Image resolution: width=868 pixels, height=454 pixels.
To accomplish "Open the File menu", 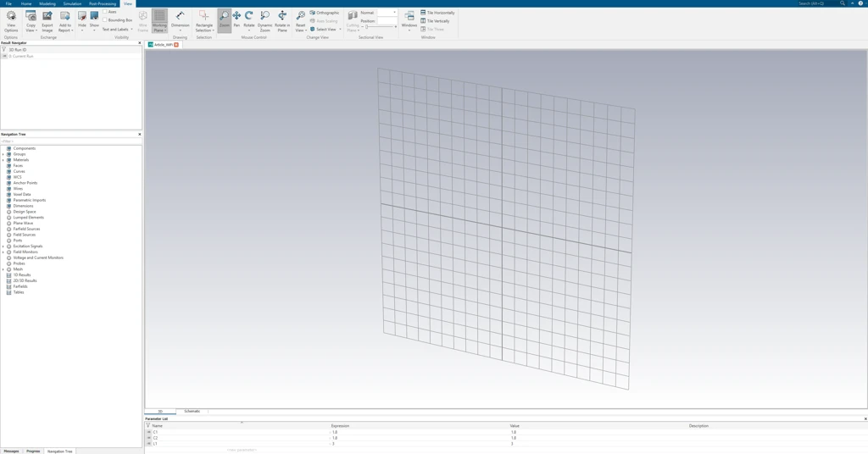I will (x=8, y=3).
